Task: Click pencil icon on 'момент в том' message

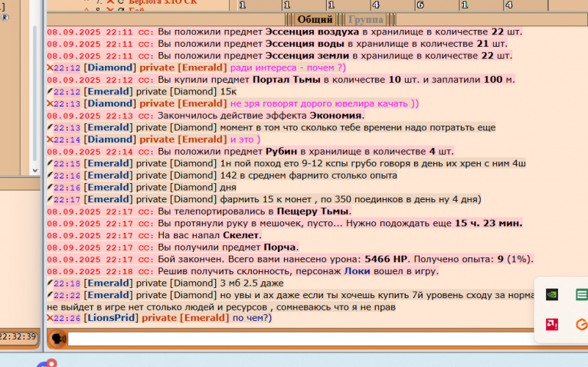Action: point(50,127)
